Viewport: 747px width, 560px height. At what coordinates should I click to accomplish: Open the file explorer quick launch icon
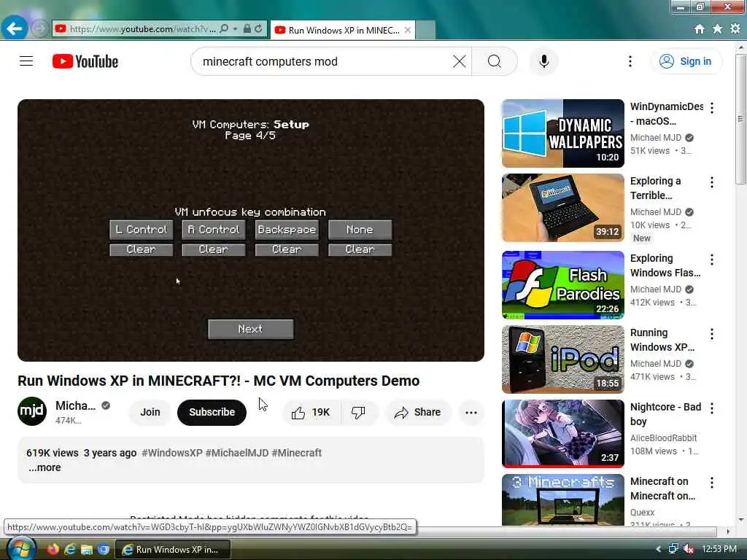(x=87, y=549)
